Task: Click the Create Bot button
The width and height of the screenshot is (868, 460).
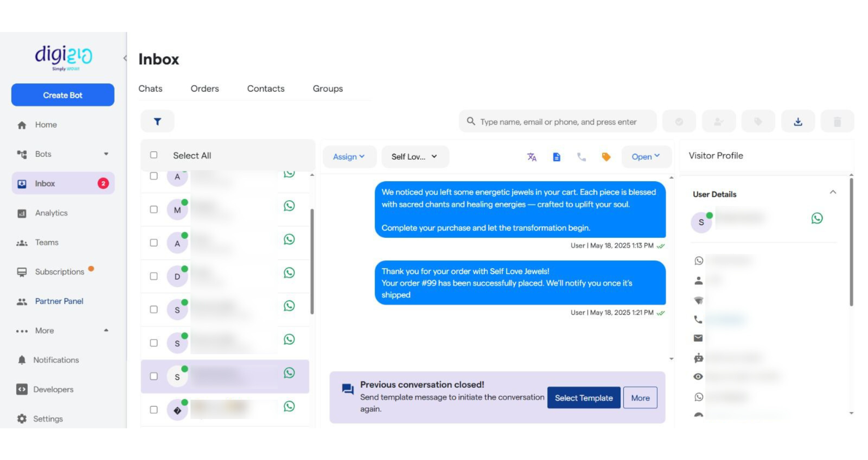Action: (x=63, y=95)
